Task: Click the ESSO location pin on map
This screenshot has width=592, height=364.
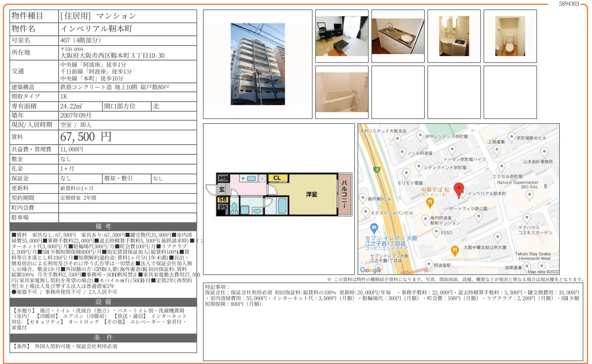Action: point(437,232)
